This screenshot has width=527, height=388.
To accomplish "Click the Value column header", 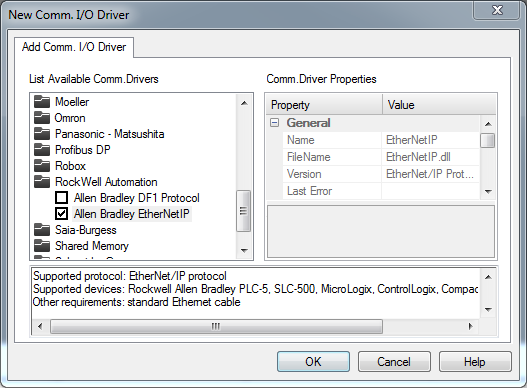I will tap(440, 105).
